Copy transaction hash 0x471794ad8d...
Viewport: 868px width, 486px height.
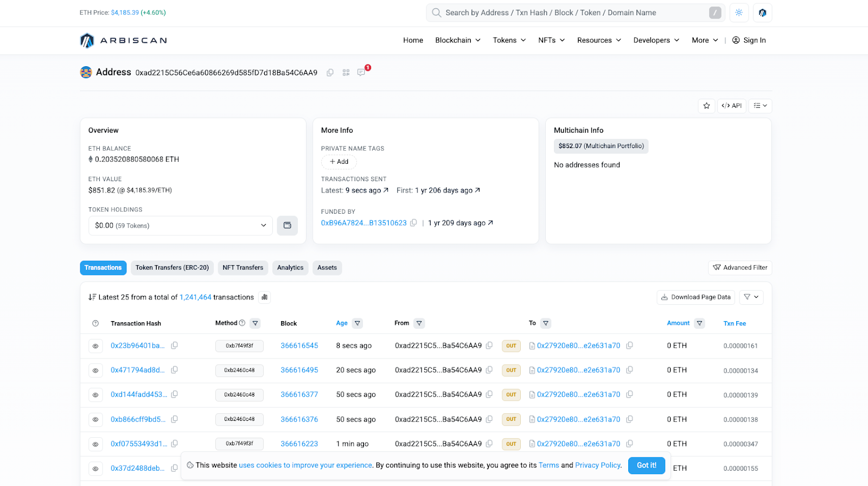(x=174, y=370)
